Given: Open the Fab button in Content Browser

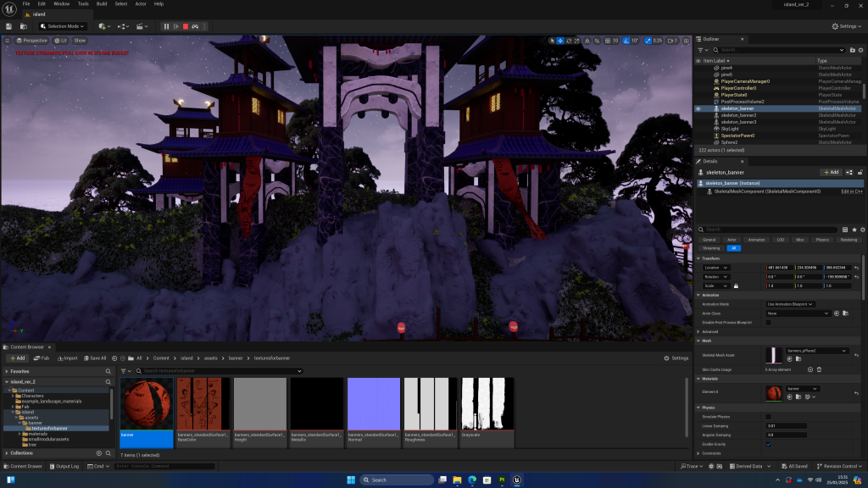Looking at the screenshot, I should pos(42,358).
